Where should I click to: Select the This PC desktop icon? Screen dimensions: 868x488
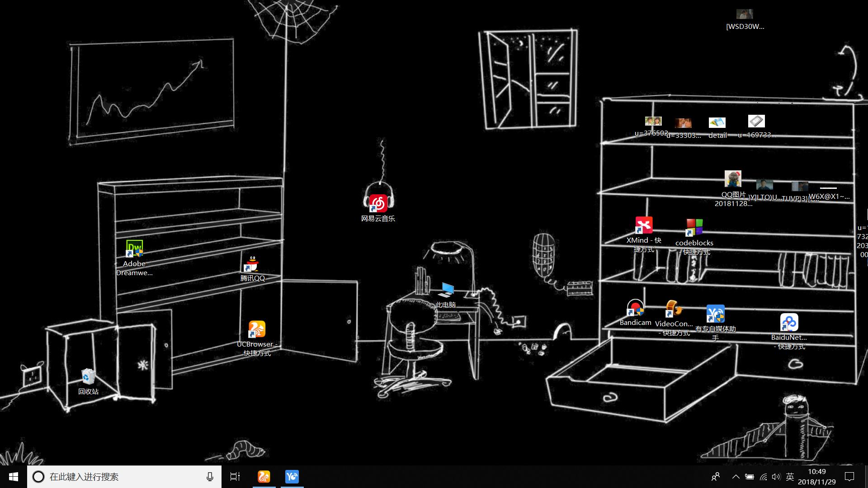pos(446,290)
